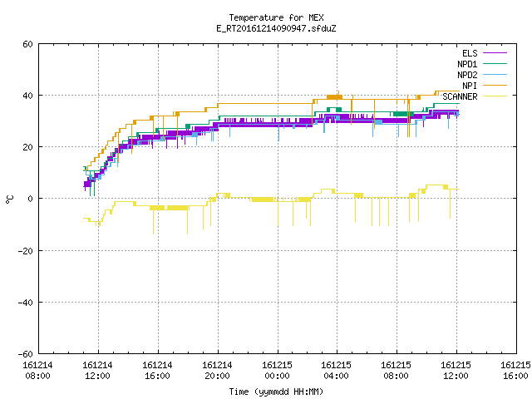Click the purple ELS legend line
532x399 pixels.
pos(495,53)
